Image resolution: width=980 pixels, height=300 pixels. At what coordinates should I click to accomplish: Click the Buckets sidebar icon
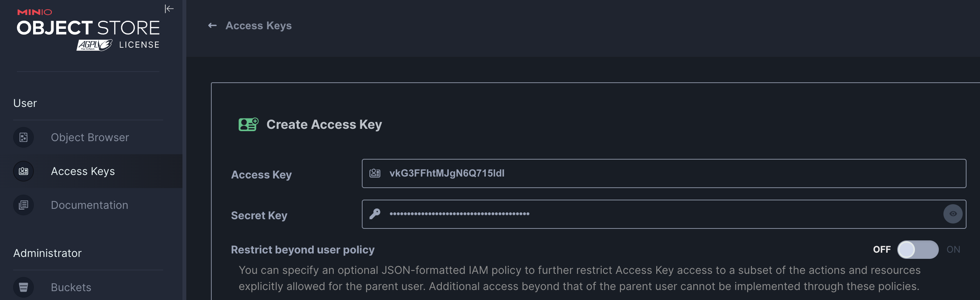23,287
